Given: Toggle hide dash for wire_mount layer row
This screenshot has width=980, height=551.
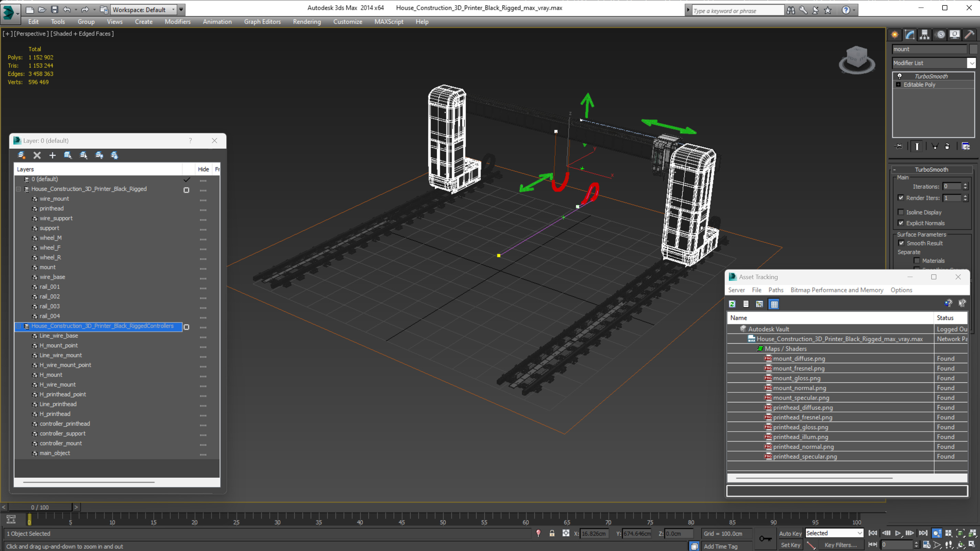Looking at the screenshot, I should 203,200.
